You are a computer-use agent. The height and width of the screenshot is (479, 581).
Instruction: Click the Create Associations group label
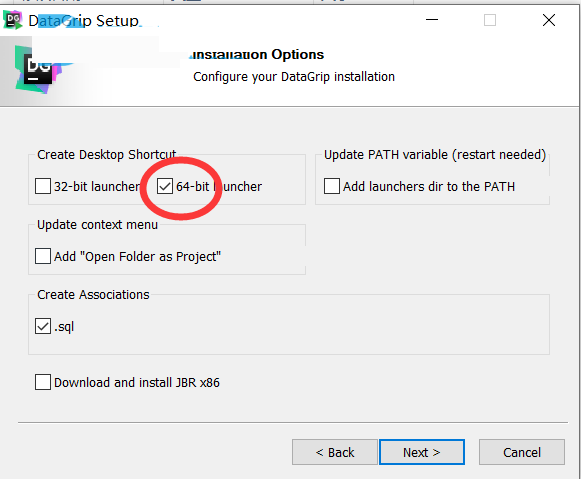coord(93,295)
